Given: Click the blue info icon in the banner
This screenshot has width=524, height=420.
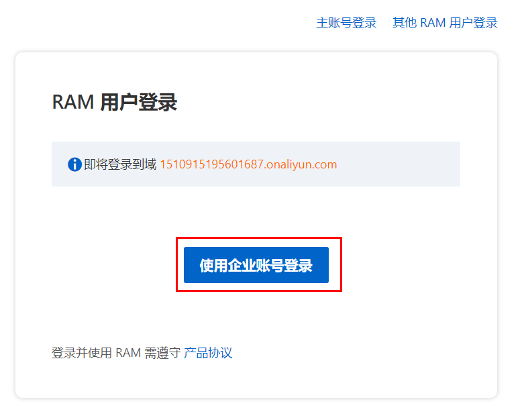Looking at the screenshot, I should click(74, 164).
